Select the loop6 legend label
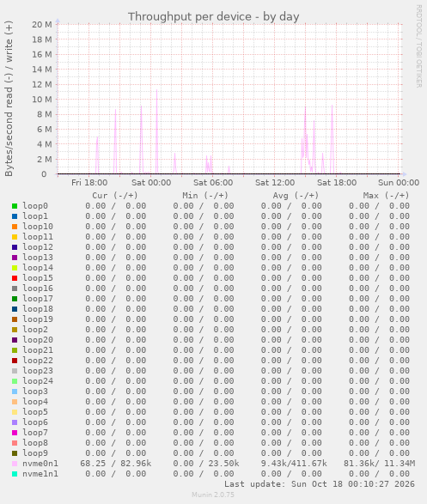The width and height of the screenshot is (427, 504). 35,422
